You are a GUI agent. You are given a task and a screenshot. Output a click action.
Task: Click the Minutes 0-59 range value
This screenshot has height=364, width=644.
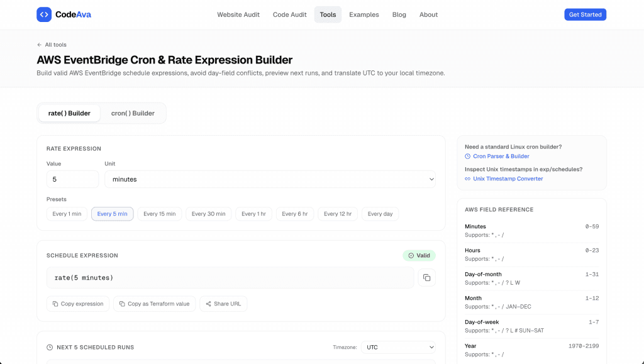pyautogui.click(x=592, y=226)
